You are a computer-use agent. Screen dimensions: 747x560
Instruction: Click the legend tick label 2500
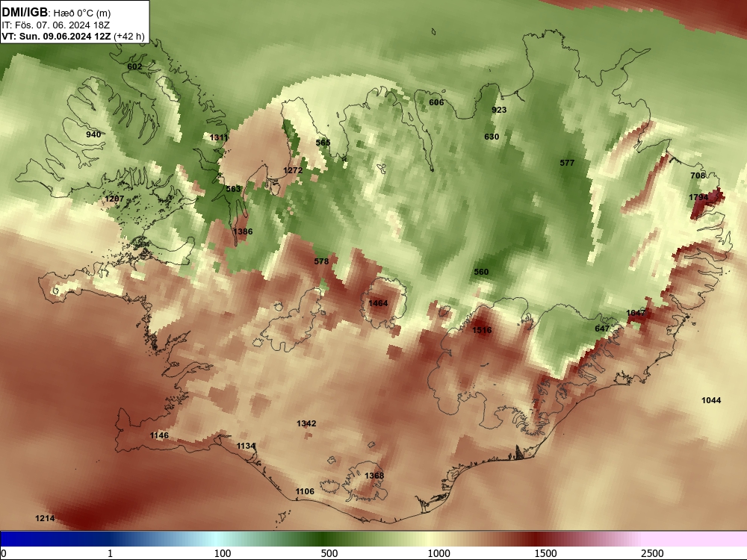click(652, 553)
